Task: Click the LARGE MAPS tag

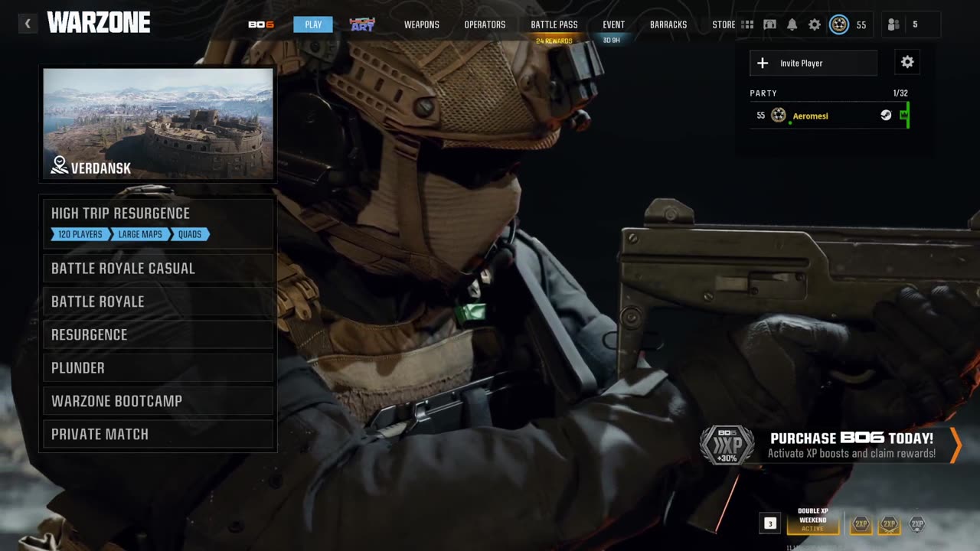Action: coord(140,234)
